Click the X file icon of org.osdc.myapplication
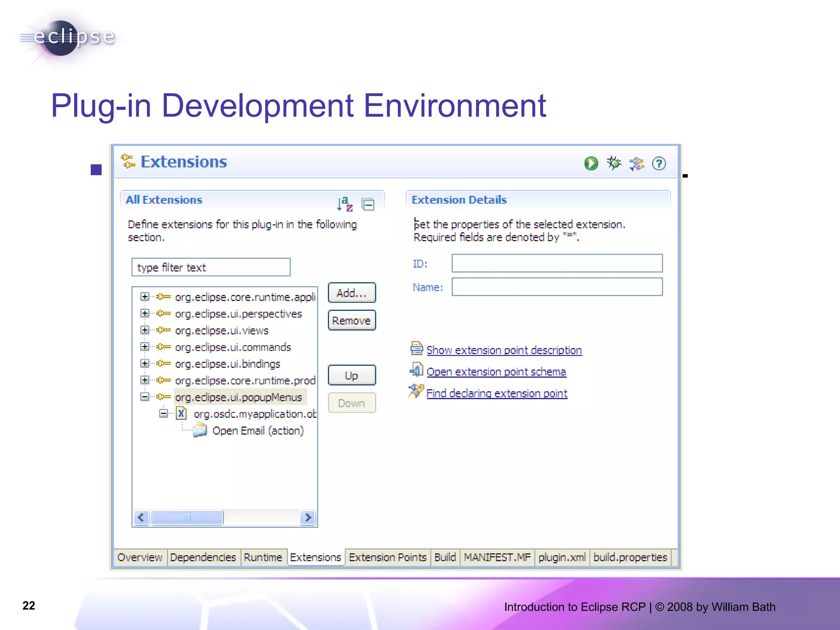 181,413
